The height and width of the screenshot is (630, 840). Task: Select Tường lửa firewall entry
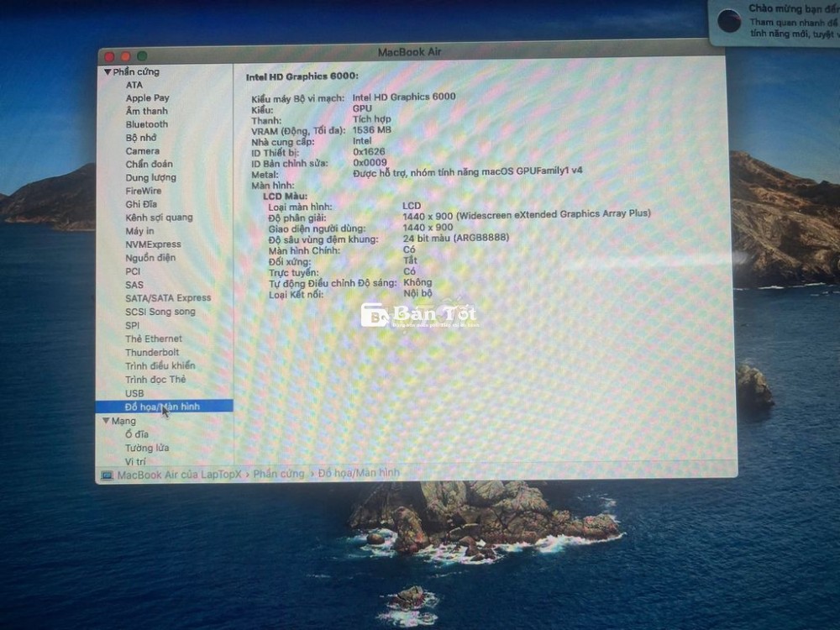[147, 448]
